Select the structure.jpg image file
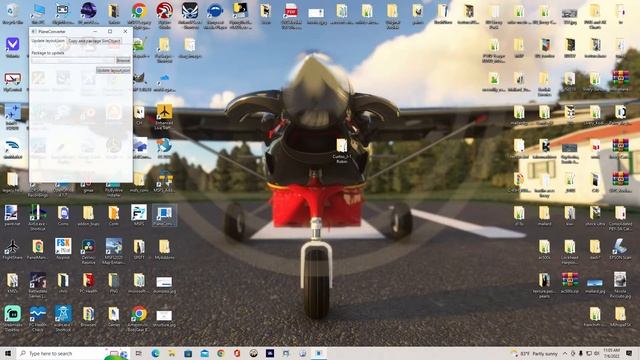Viewport: 640px width, 360px height. click(164, 318)
